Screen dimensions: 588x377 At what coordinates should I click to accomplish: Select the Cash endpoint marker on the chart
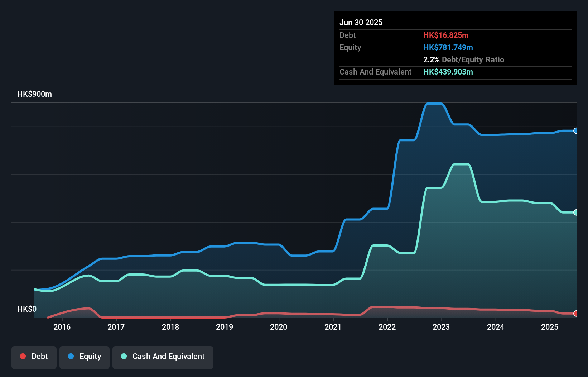[x=576, y=213]
